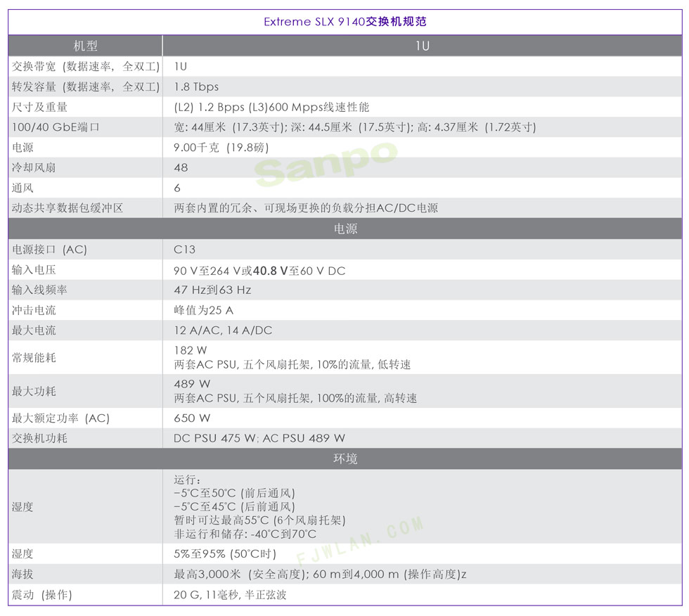Image resolution: width=689 pixels, height=616 pixels.
Task: Click the line ending with '10%的流量, 低转速'
Action: click(x=292, y=364)
